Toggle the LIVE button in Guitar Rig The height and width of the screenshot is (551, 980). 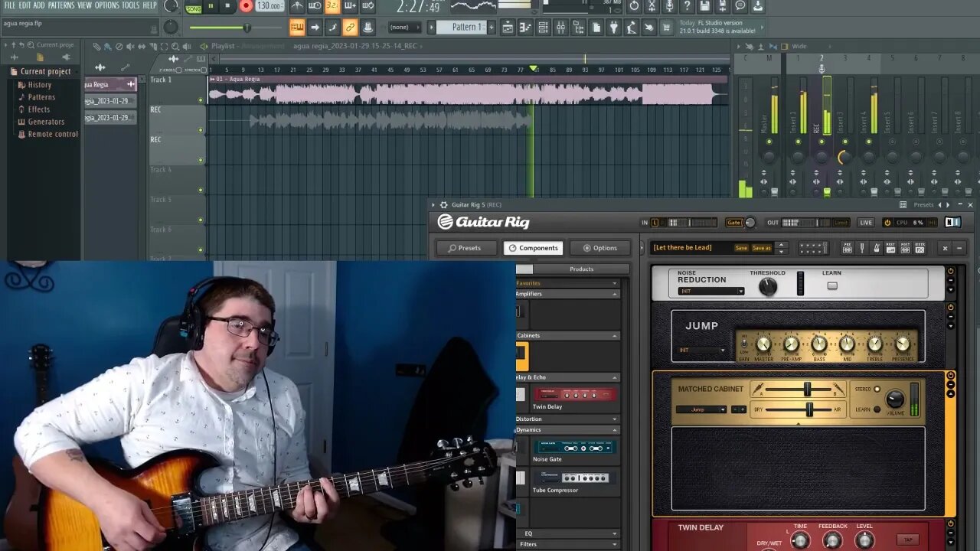(866, 223)
